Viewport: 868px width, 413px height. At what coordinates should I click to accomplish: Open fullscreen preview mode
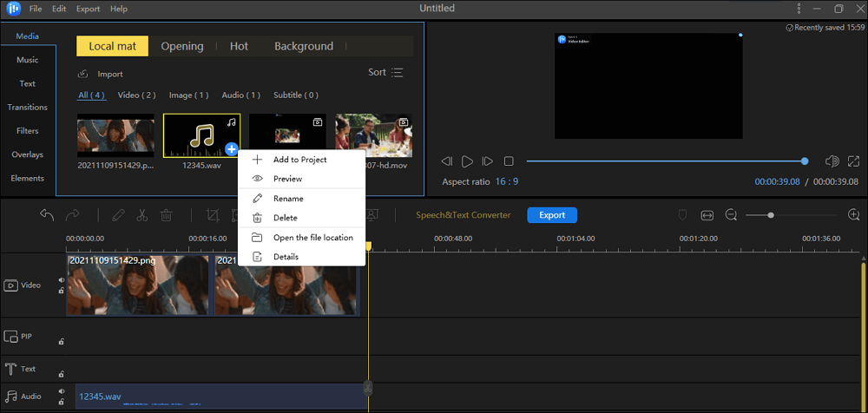pyautogui.click(x=854, y=161)
